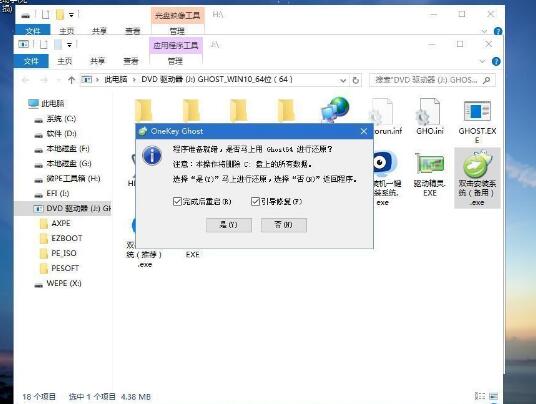Click the up-directory arrow in J:\ window

tap(71, 80)
